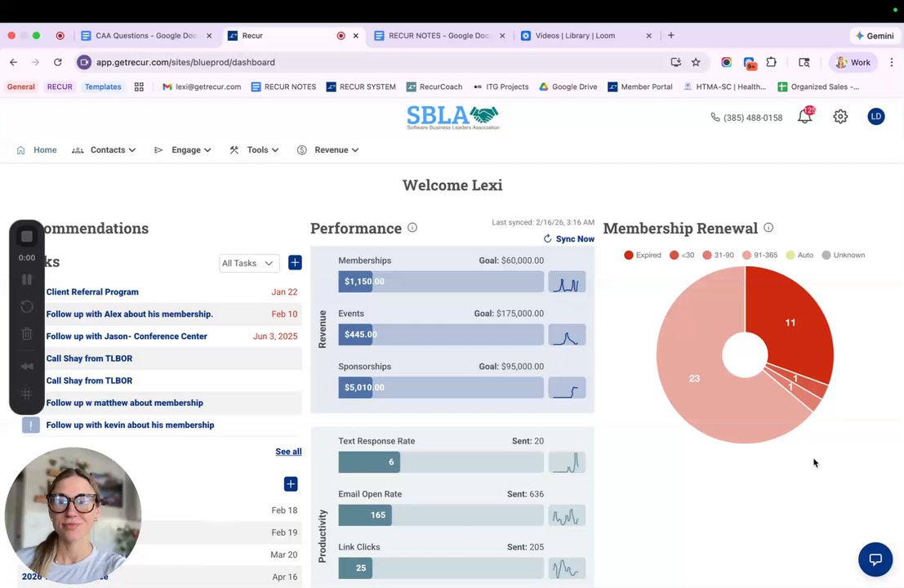Click the Performance info icon

(x=412, y=228)
